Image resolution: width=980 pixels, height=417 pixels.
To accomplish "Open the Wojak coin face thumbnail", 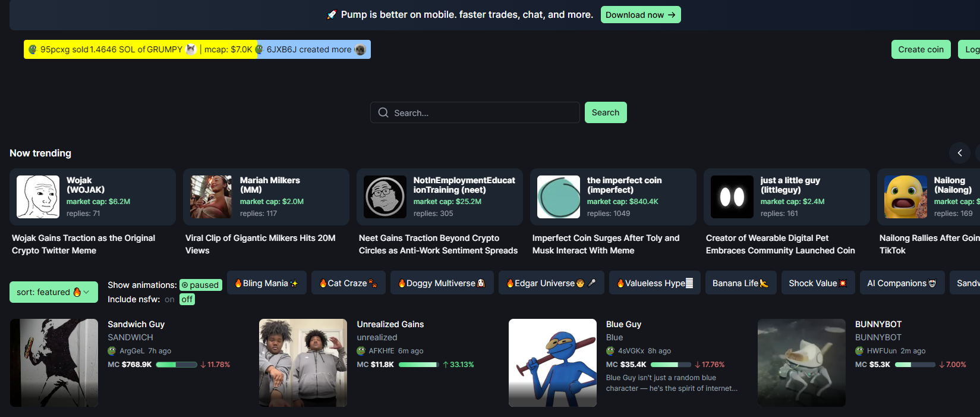I will pyautogui.click(x=38, y=197).
